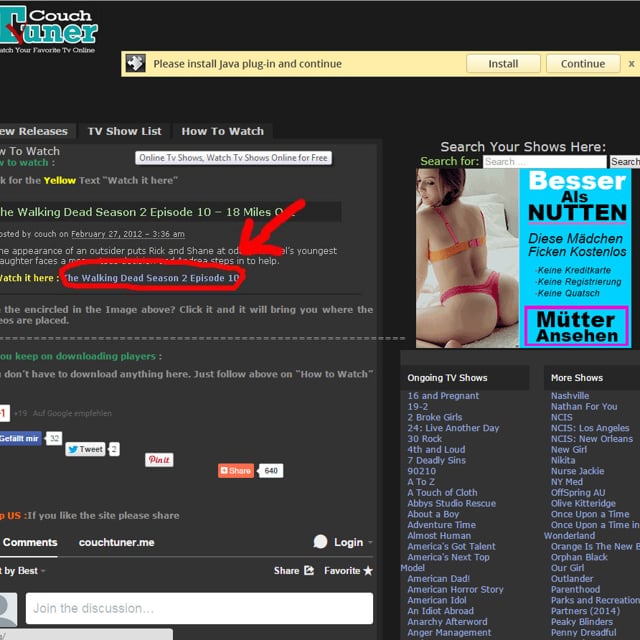Open Anarchy Afterword link
The image size is (640, 640).
[447, 622]
